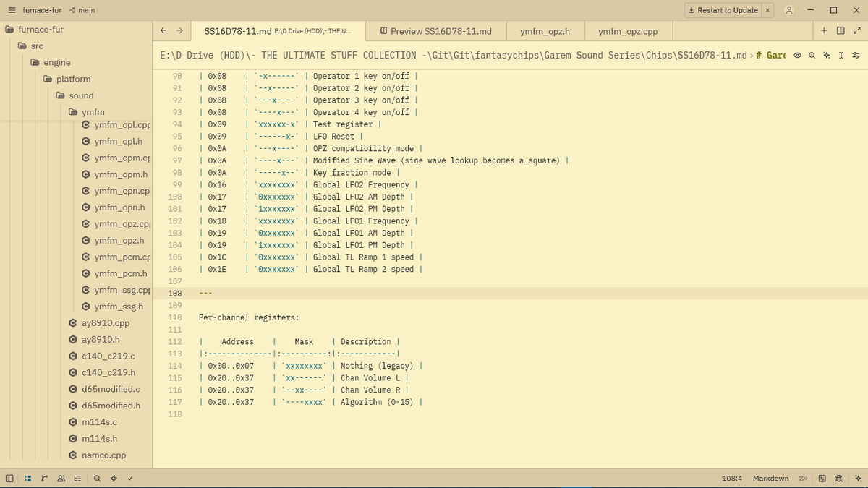Click cursor position 108:4 in status bar
Image resolution: width=868 pixels, height=488 pixels.
pos(732,479)
